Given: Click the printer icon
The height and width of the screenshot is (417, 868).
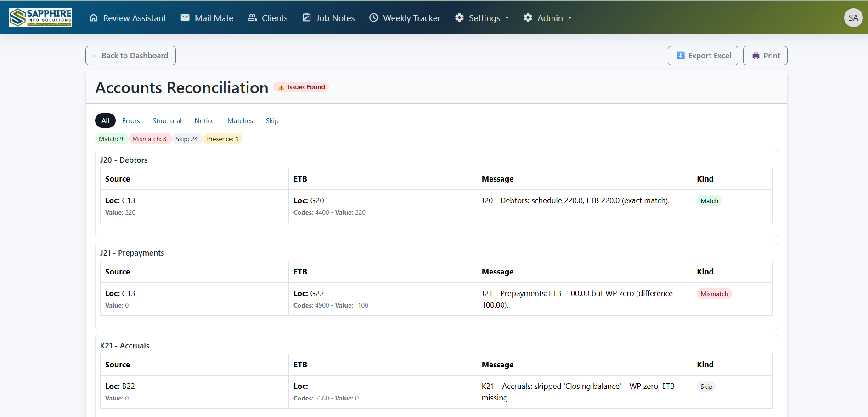Looking at the screenshot, I should pos(755,56).
